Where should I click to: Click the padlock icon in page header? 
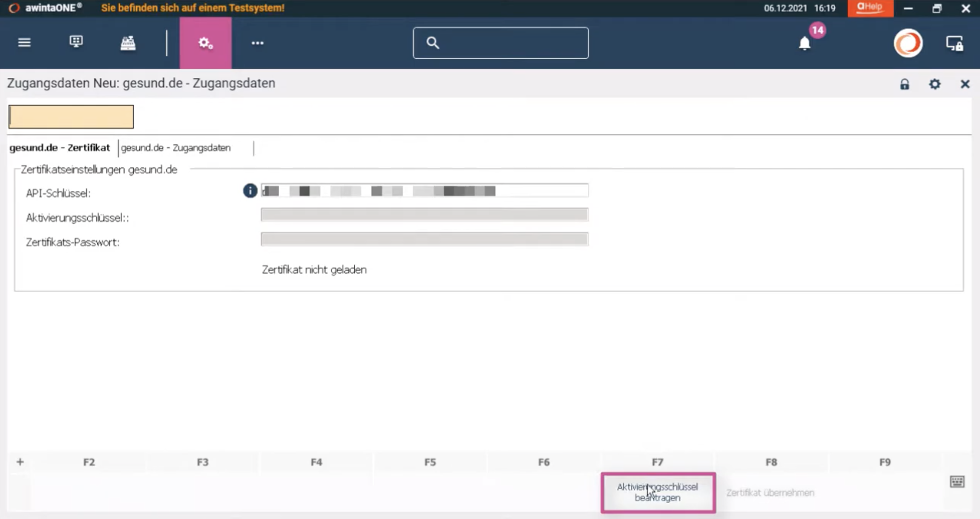pyautogui.click(x=905, y=84)
